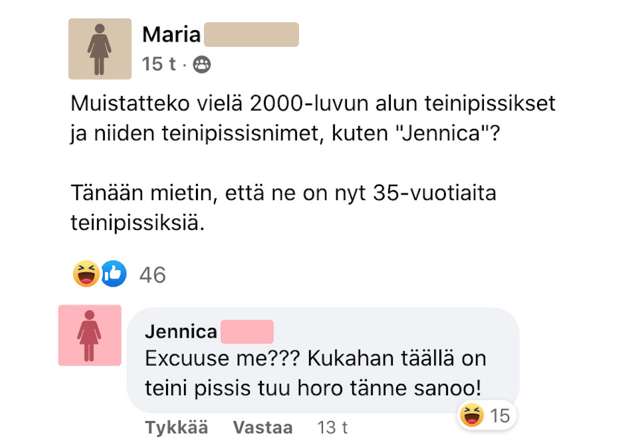Click the friends audience icon beside 15 t
This screenshot has width=628, height=444.
(203, 65)
